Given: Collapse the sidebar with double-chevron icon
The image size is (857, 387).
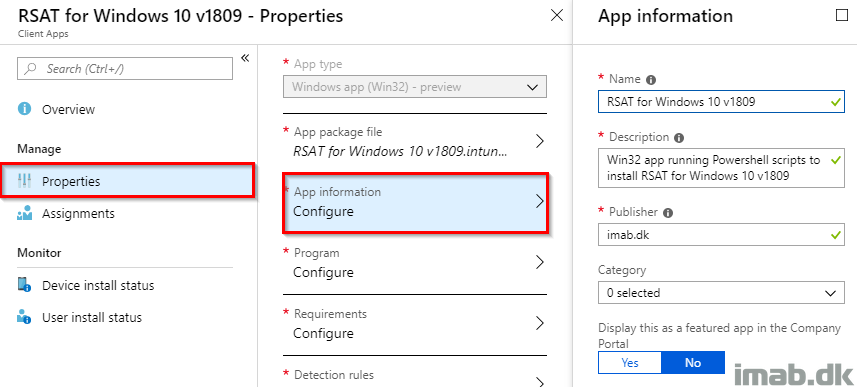Looking at the screenshot, I should pyautogui.click(x=245, y=58).
